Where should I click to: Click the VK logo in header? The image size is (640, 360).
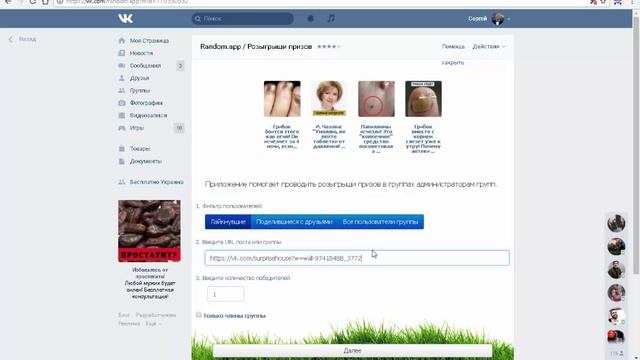tap(125, 18)
